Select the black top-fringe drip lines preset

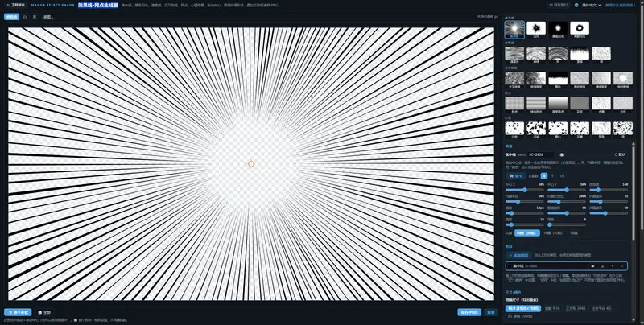pos(580,54)
